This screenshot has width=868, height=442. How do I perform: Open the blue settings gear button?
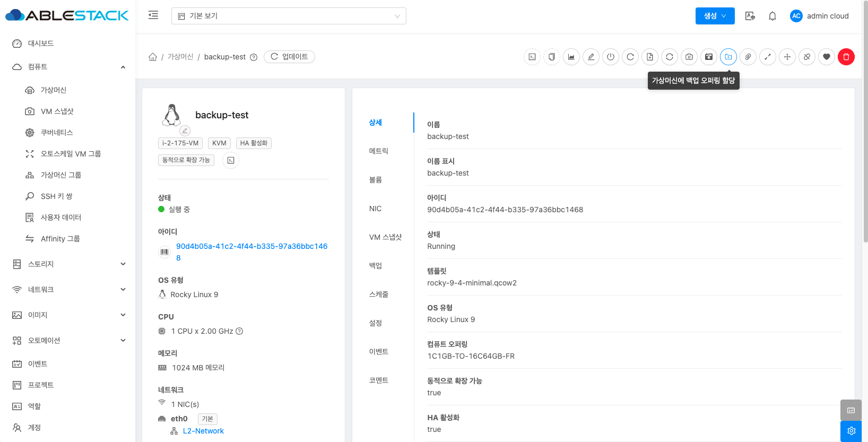(x=851, y=431)
